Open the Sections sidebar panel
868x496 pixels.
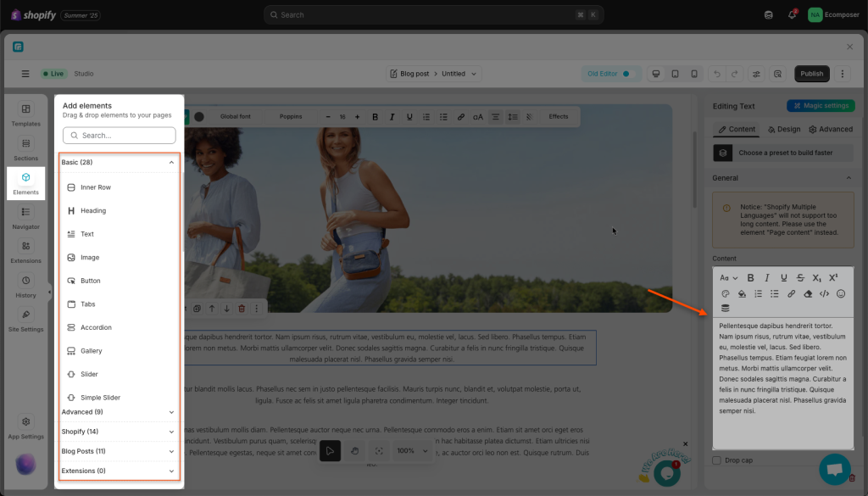pyautogui.click(x=25, y=149)
